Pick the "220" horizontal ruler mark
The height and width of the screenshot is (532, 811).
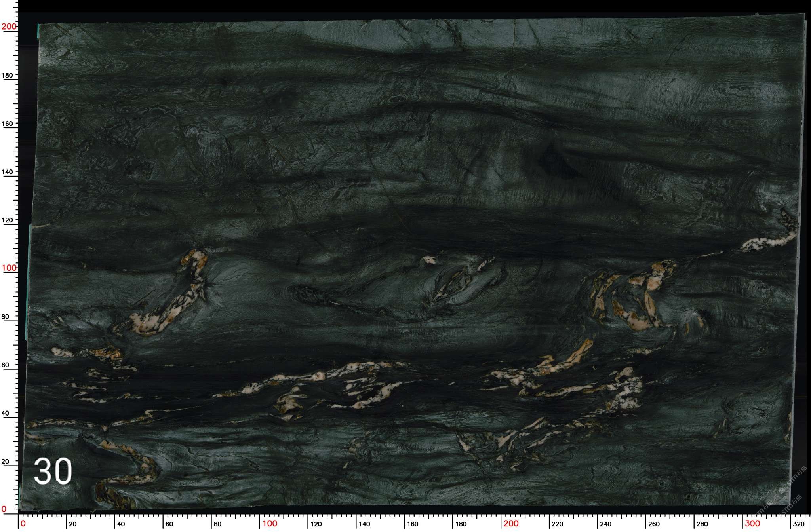[557, 524]
